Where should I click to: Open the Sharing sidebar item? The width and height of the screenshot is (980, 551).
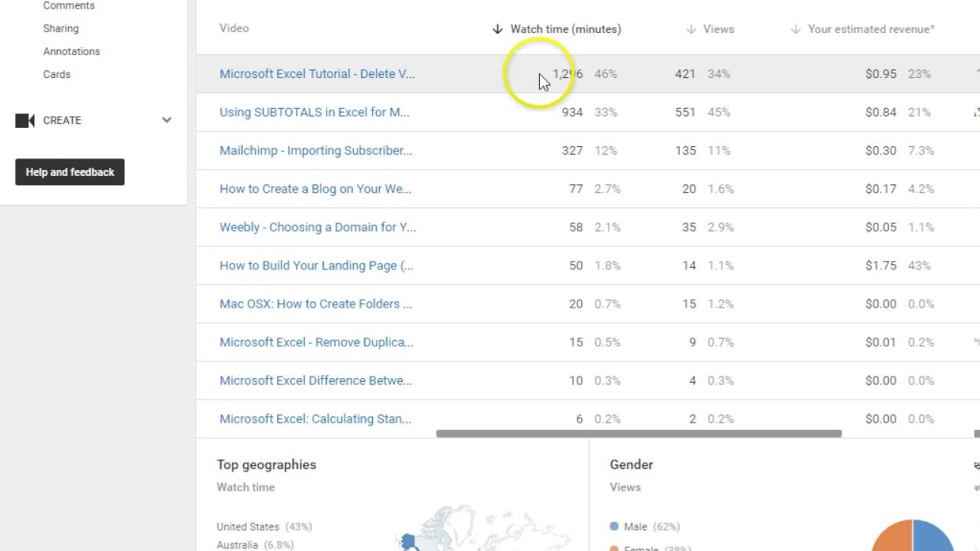coord(60,28)
